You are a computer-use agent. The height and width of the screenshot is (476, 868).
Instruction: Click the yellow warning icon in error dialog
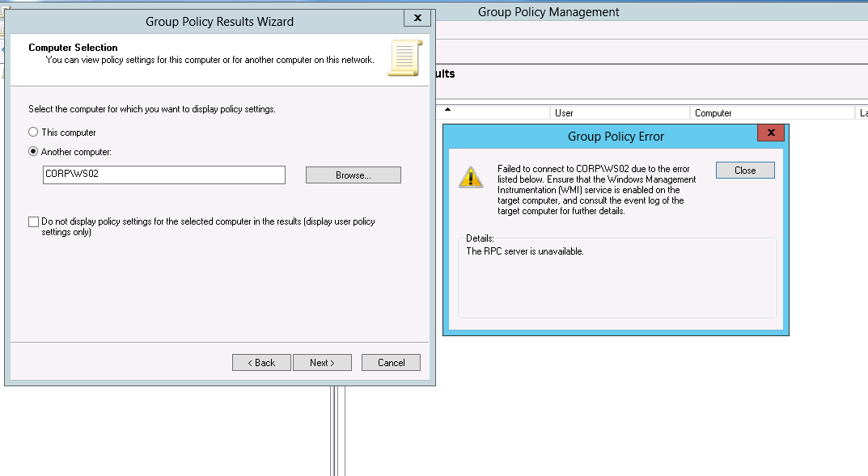[x=471, y=178]
